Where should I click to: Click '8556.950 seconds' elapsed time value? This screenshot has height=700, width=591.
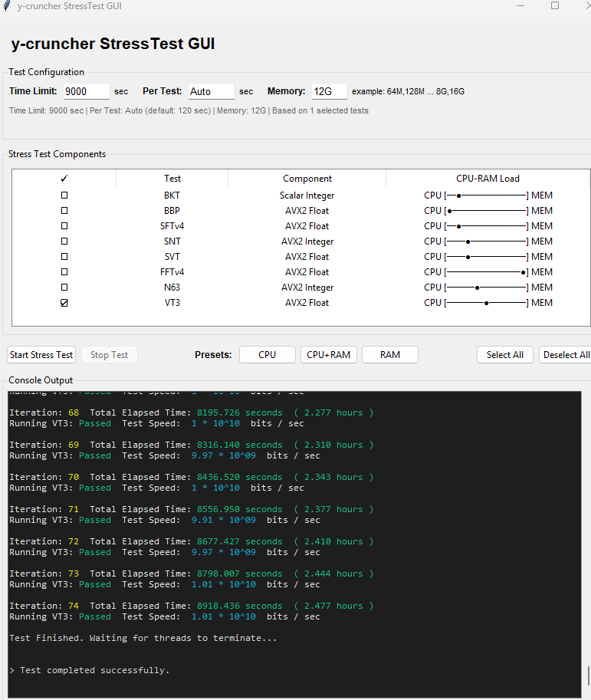pyautogui.click(x=240, y=509)
